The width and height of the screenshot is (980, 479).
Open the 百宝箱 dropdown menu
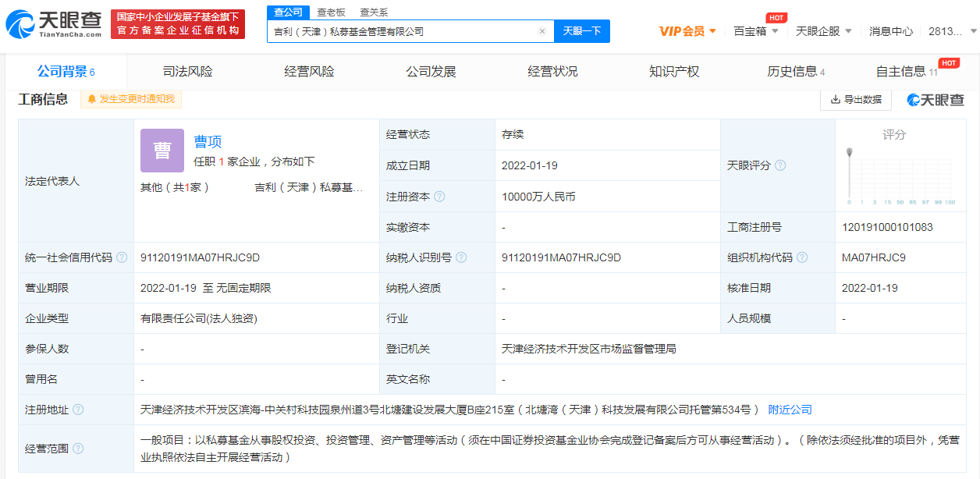pyautogui.click(x=756, y=31)
